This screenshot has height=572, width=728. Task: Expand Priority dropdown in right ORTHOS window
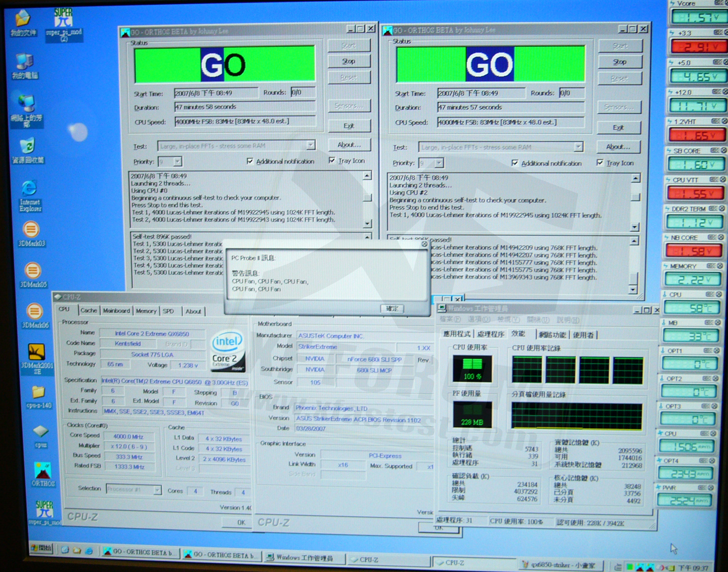439,163
